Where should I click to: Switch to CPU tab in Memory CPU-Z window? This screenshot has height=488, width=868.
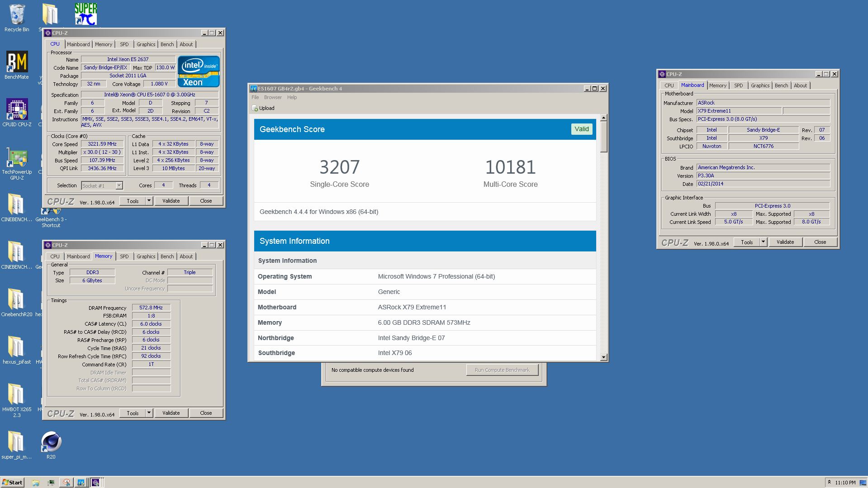pyautogui.click(x=55, y=256)
